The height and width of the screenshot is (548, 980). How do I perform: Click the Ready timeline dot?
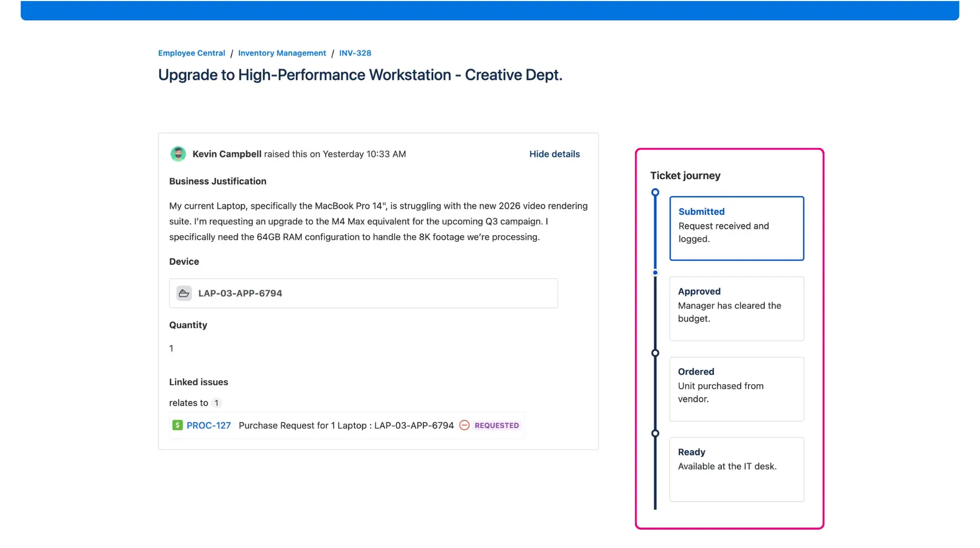coord(655,433)
